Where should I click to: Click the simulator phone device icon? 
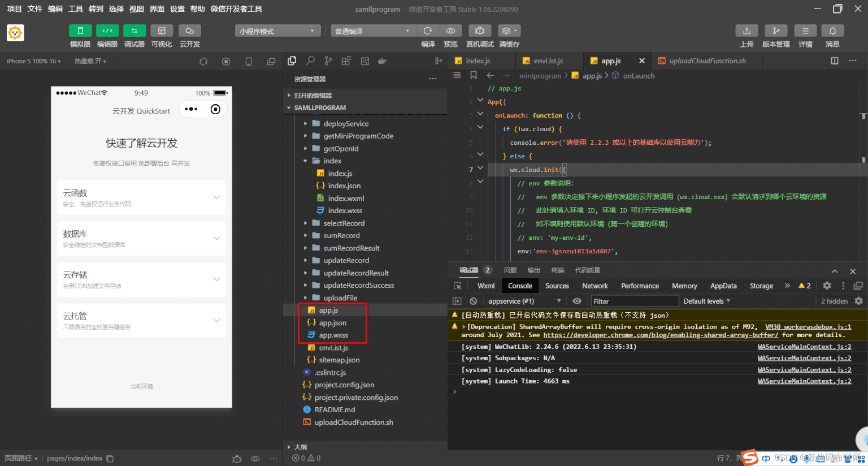tap(249, 61)
